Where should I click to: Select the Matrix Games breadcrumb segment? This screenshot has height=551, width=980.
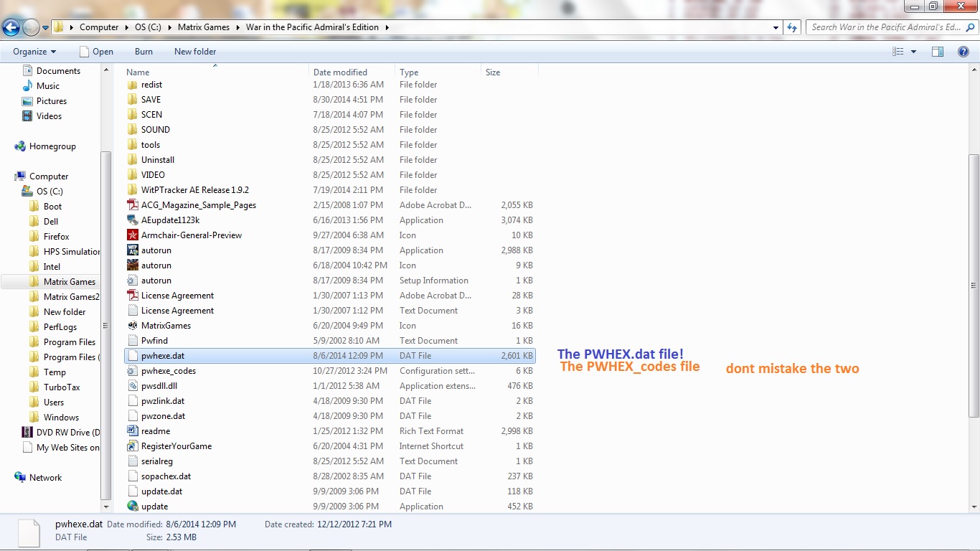click(204, 27)
